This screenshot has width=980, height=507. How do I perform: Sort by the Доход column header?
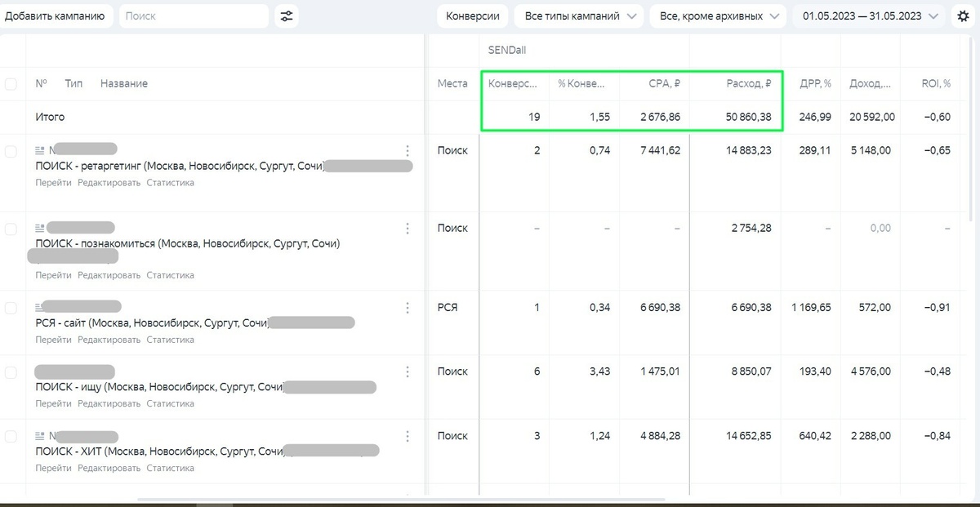pyautogui.click(x=871, y=83)
